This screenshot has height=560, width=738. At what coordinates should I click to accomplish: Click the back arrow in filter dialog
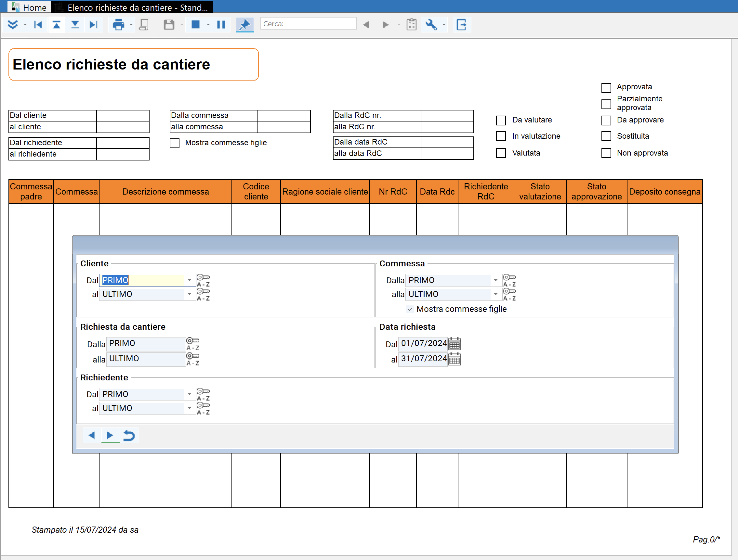point(92,435)
